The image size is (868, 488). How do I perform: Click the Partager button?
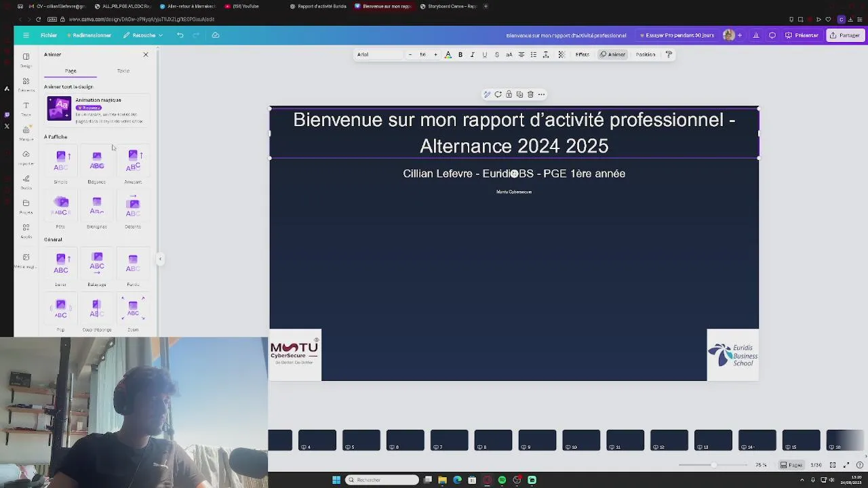pos(845,35)
